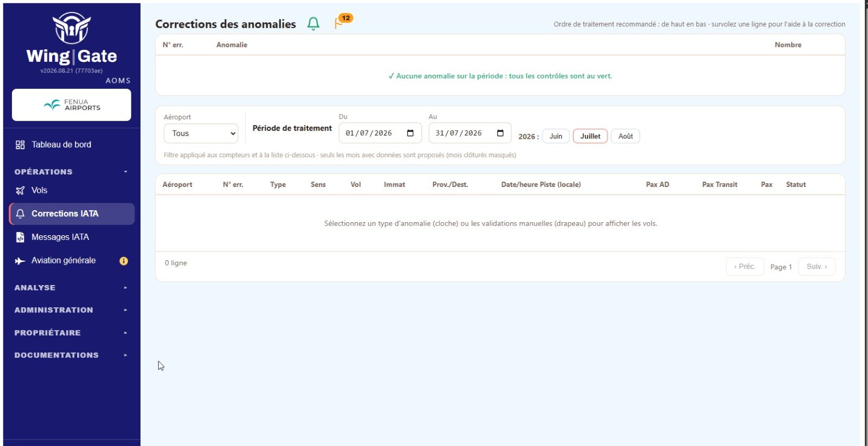The image size is (868, 446).
Task: Click the Wing Gate logo
Action: tap(72, 38)
